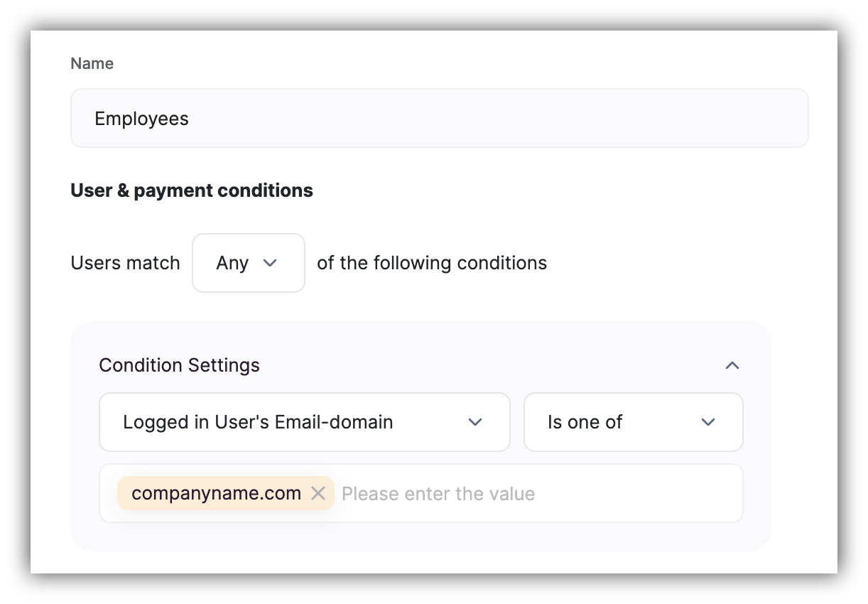The image size is (868, 604).
Task: Remove the companyname.com tag
Action: point(318,493)
